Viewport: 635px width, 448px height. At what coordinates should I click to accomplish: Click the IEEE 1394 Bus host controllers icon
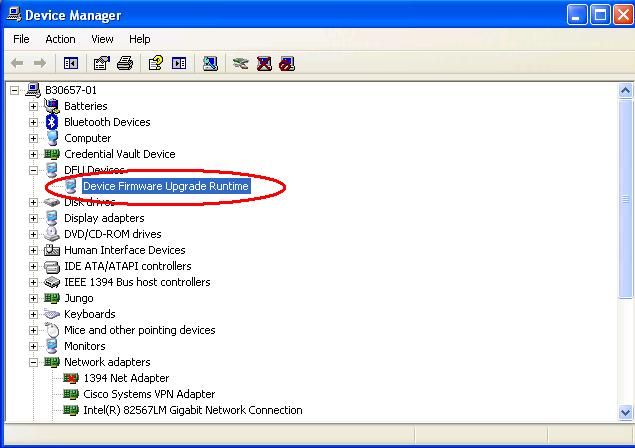point(52,282)
